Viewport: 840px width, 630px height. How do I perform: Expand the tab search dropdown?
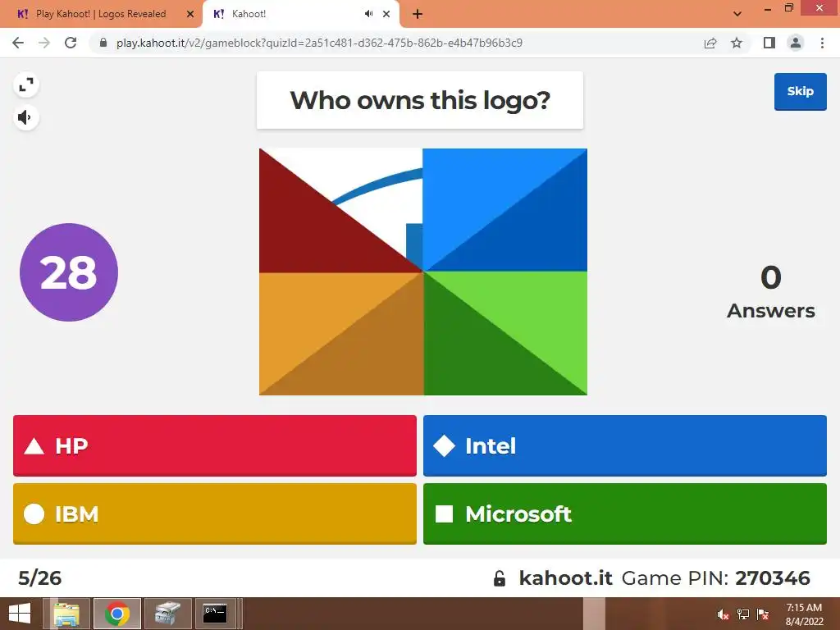coord(737,14)
